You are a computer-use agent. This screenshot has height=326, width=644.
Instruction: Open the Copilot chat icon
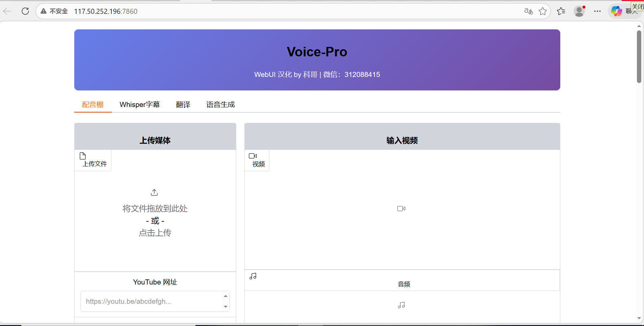616,11
